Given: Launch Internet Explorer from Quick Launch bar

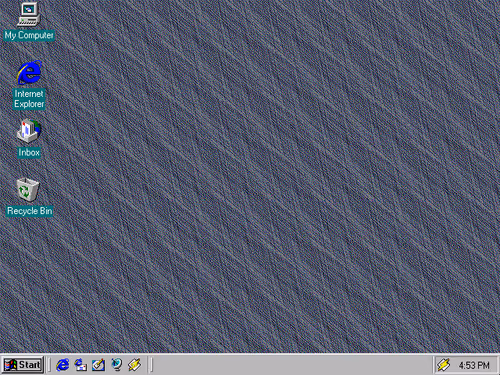Looking at the screenshot, I should tap(62, 365).
